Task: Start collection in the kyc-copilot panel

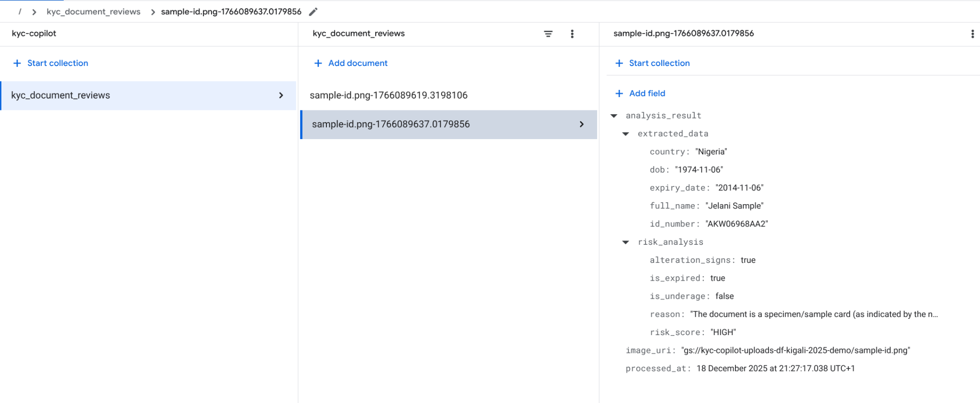Action: pos(57,63)
